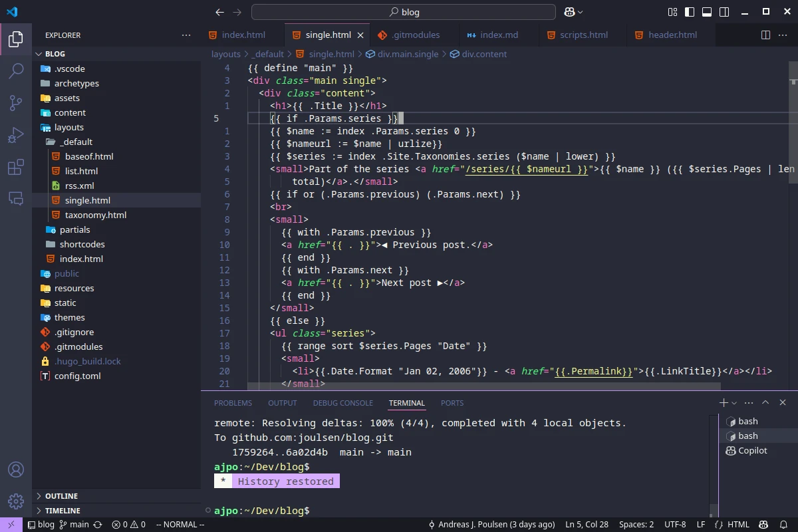Toggle the primary side bar
The height and width of the screenshot is (532, 798).
690,12
